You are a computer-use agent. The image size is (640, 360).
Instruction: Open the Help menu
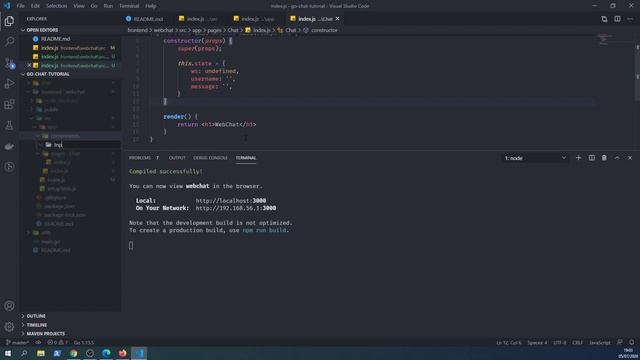pos(151,6)
